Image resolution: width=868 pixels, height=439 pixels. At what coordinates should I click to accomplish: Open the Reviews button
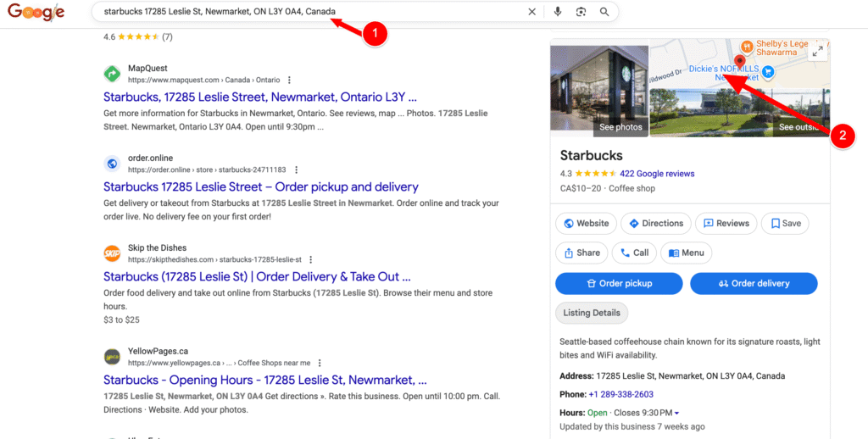click(726, 224)
